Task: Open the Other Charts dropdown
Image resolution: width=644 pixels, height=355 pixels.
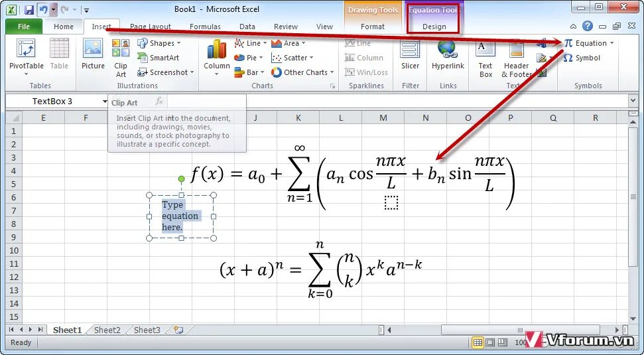Action: [x=332, y=72]
